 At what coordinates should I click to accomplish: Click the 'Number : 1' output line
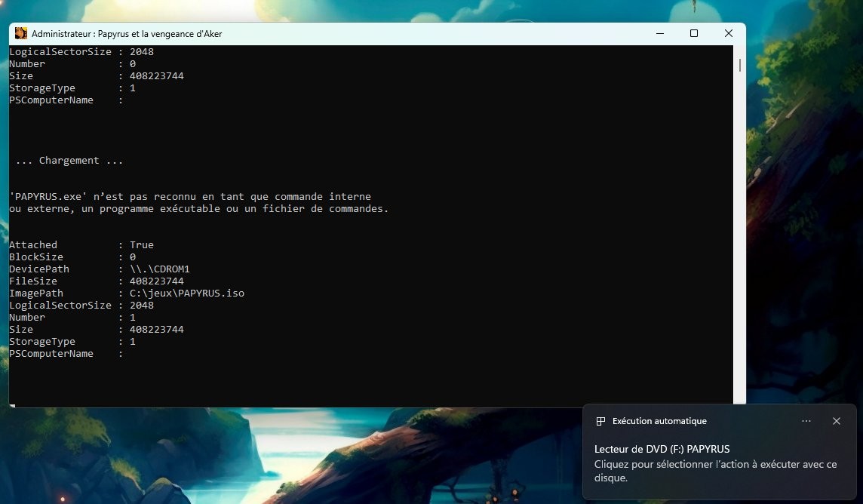tap(72, 318)
